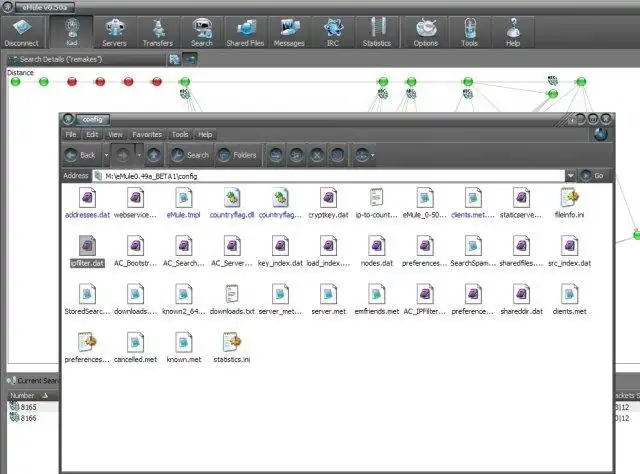The height and width of the screenshot is (474, 640).
Task: Select the clients.met file in third row
Action: [x=569, y=299]
